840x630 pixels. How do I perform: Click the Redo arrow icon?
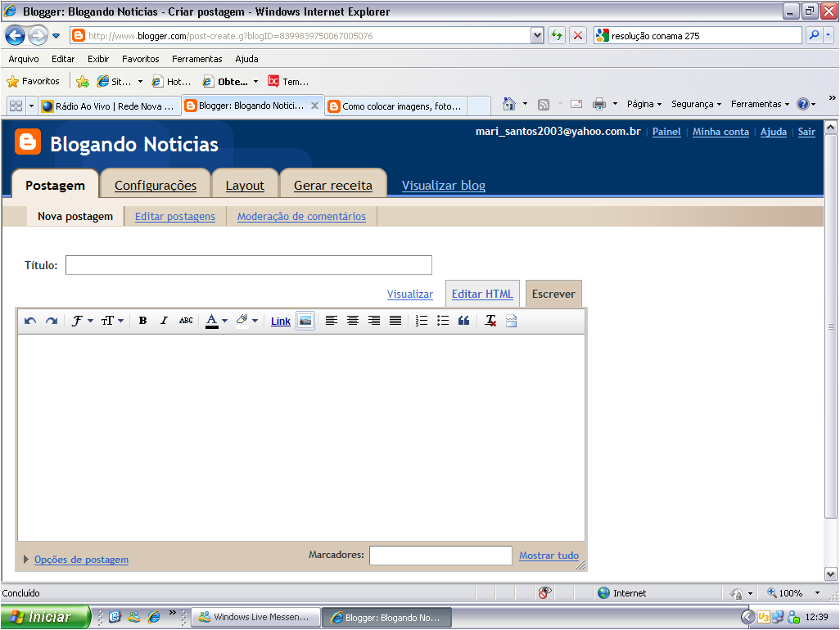coord(51,320)
